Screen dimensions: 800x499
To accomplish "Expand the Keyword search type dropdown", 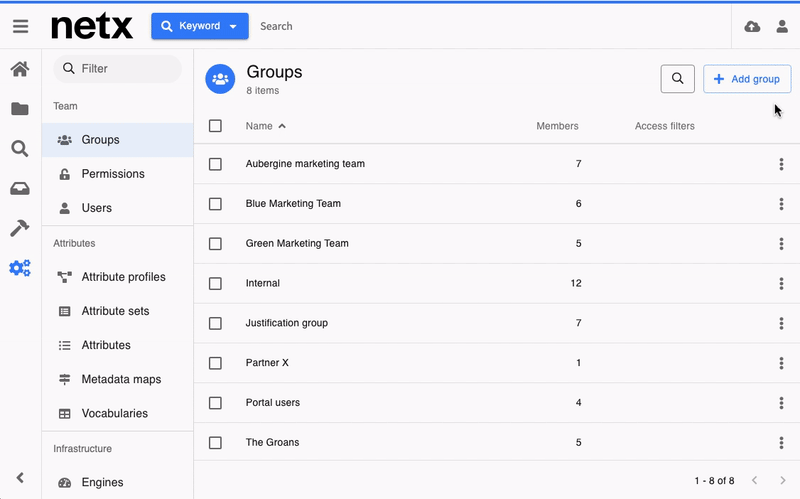I will click(199, 26).
